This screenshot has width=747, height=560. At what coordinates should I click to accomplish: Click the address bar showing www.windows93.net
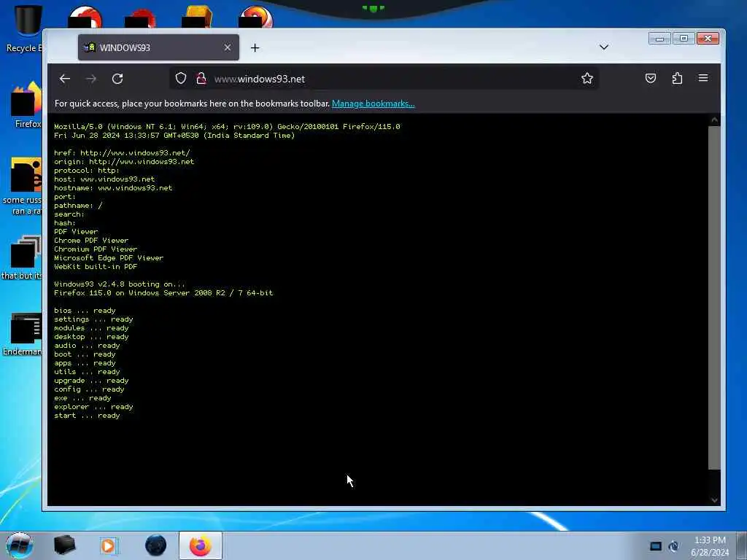384,79
